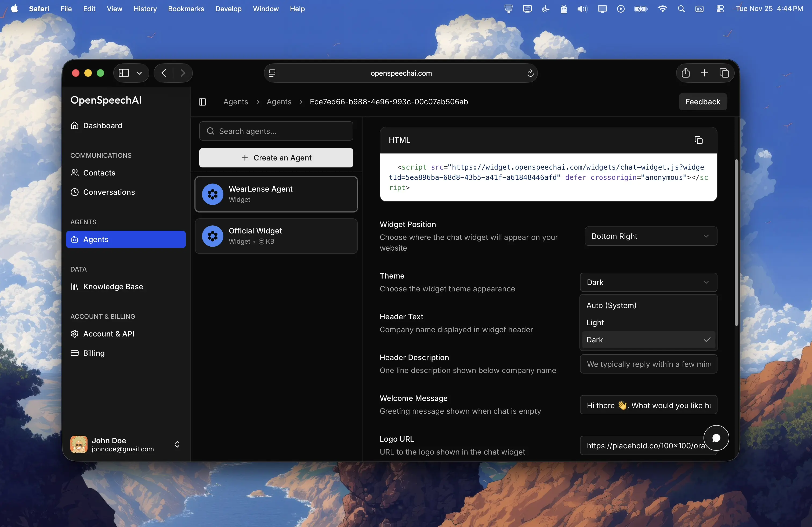The height and width of the screenshot is (527, 812).
Task: Open the Dashboard page
Action: click(126, 126)
